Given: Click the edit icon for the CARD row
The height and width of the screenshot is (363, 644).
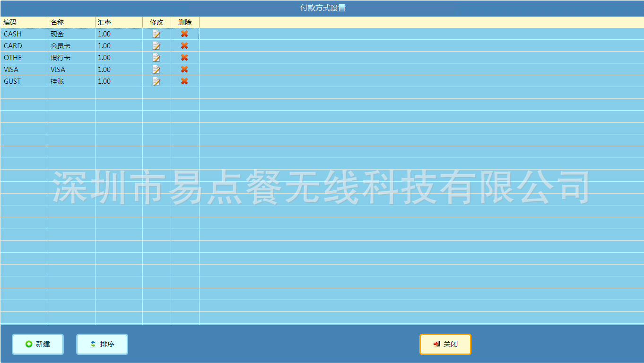Looking at the screenshot, I should pos(157,46).
